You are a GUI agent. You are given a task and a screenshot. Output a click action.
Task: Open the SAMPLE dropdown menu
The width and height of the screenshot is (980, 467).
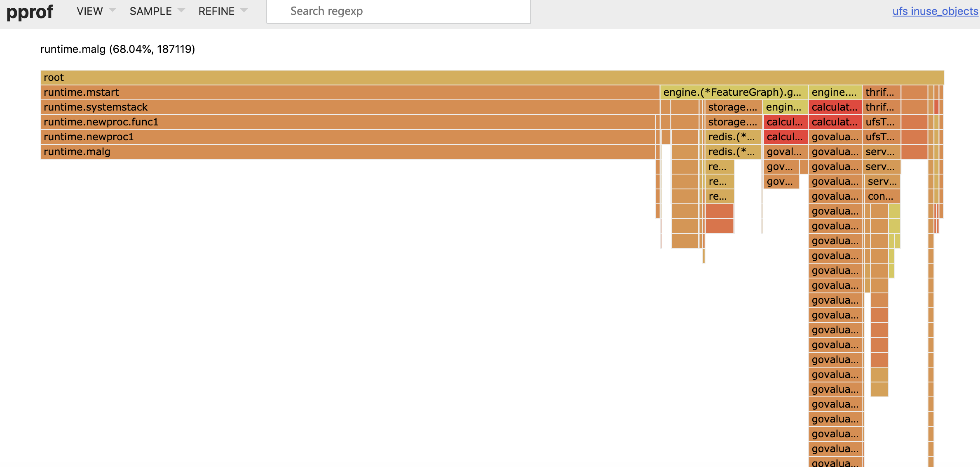(x=157, y=11)
